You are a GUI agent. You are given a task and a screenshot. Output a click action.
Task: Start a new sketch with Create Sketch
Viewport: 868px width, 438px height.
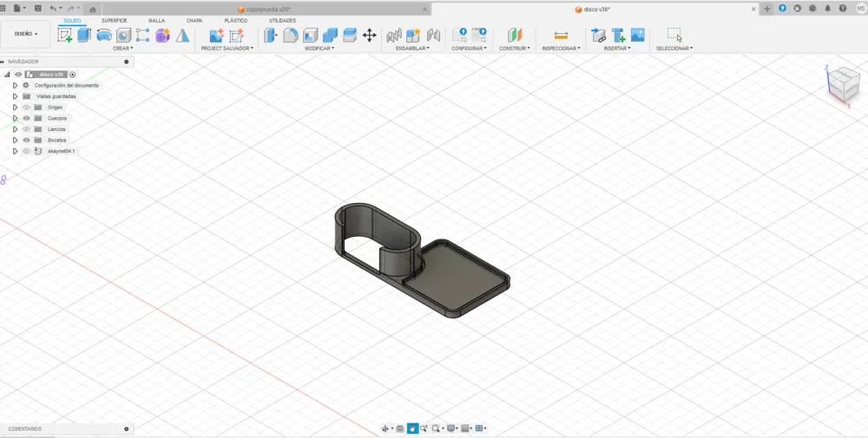pos(65,36)
